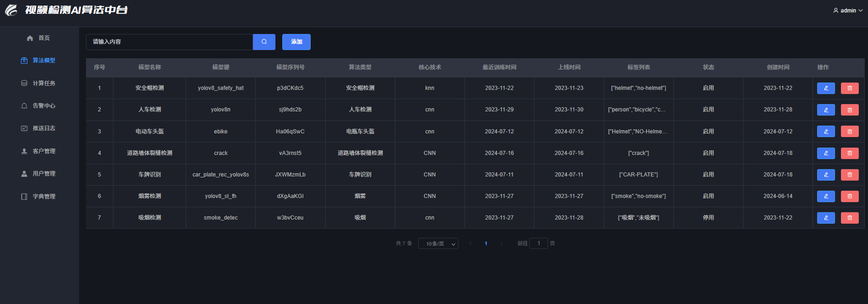Open the 推送日志 menu item
This screenshot has width=868, height=304.
point(39,128)
